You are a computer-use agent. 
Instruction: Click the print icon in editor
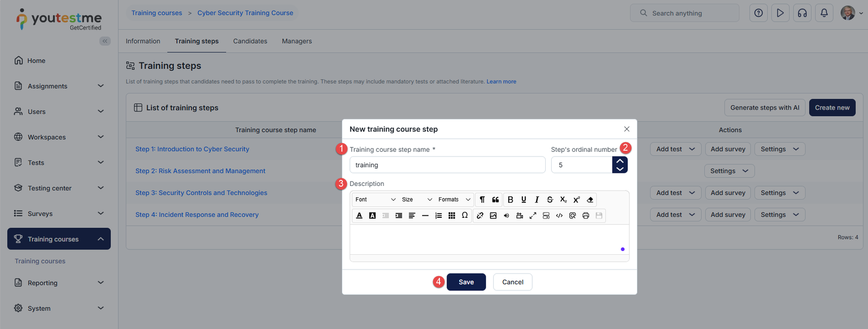(x=586, y=216)
